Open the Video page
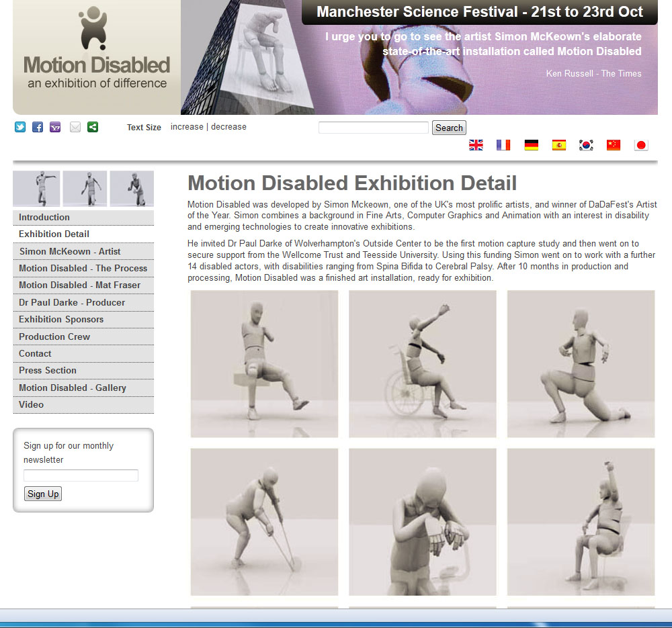Viewport: 672px width, 628px height. pos(83,404)
